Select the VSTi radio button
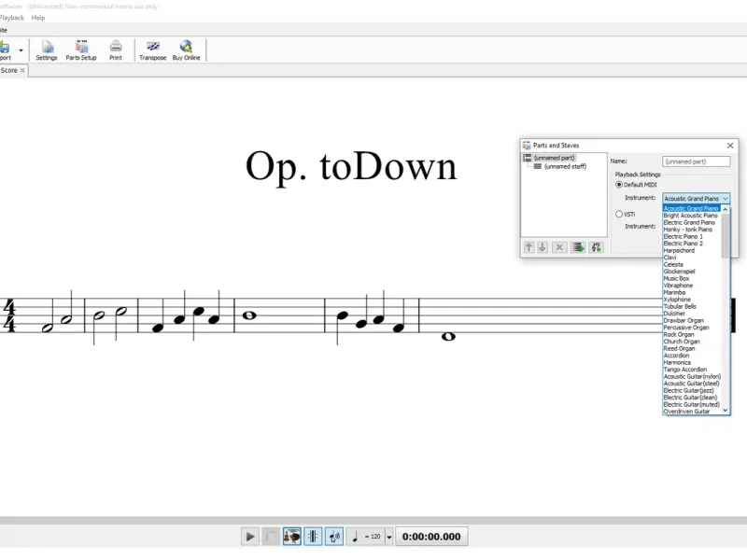747x560 pixels. click(x=619, y=215)
